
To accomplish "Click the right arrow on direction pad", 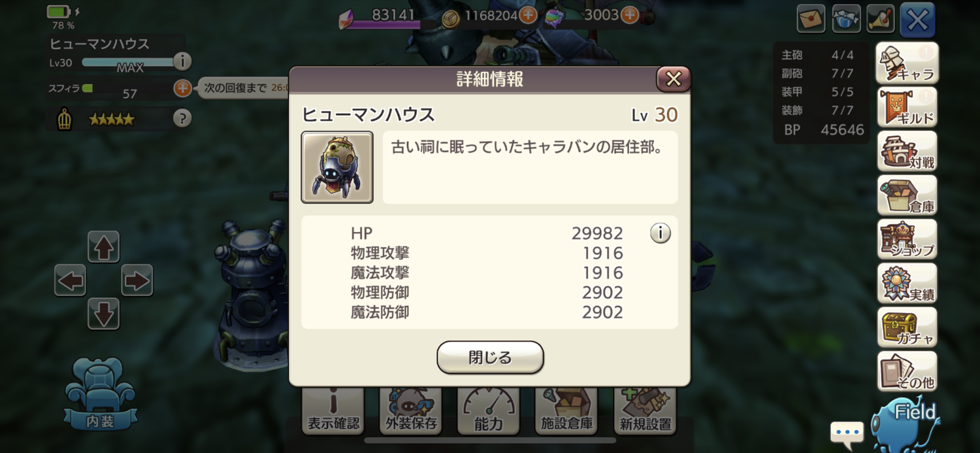I will (x=137, y=280).
